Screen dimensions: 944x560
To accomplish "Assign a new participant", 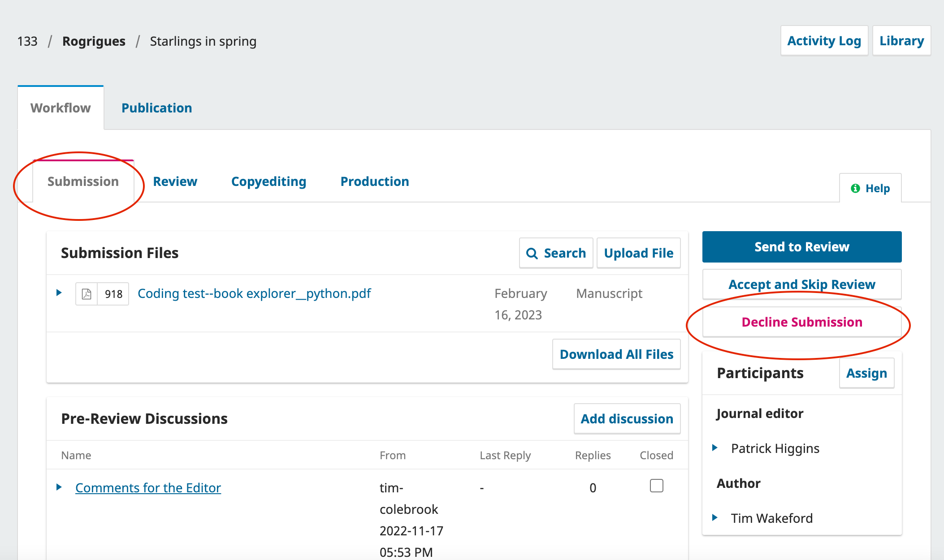I will 866,373.
